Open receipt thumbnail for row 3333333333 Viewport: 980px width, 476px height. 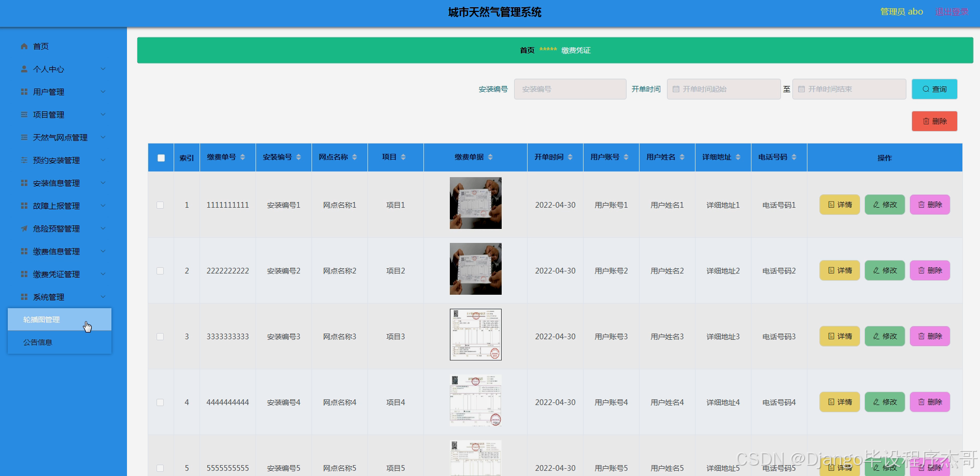pos(476,335)
